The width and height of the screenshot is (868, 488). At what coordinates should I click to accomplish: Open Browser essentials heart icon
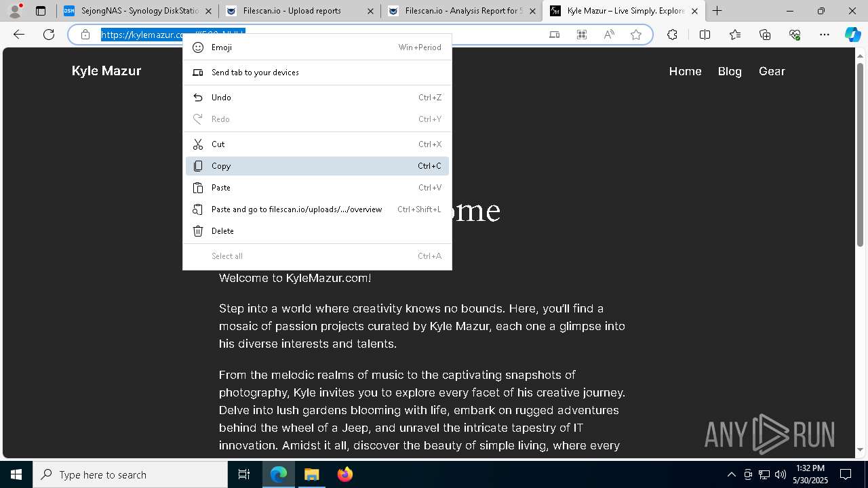click(795, 35)
